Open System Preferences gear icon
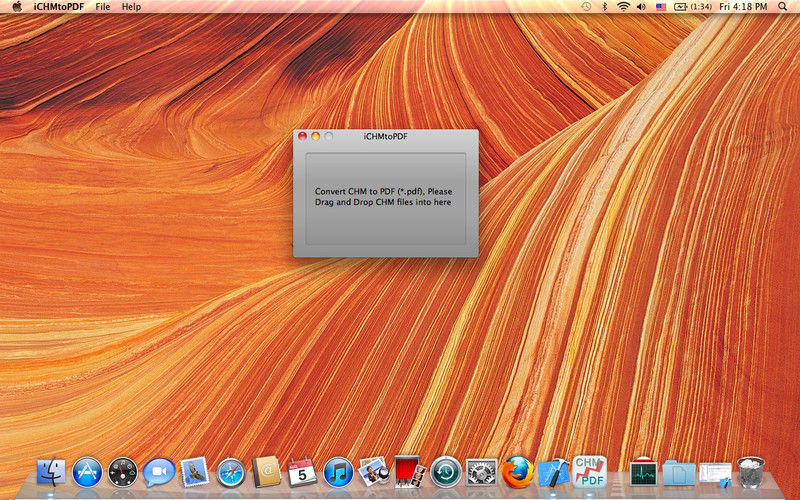 (481, 472)
